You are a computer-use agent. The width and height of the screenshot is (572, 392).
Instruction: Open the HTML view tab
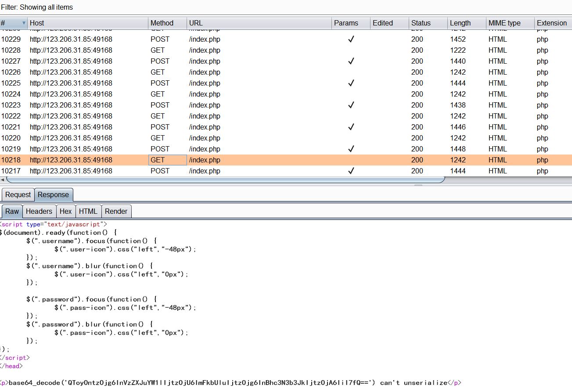(88, 211)
